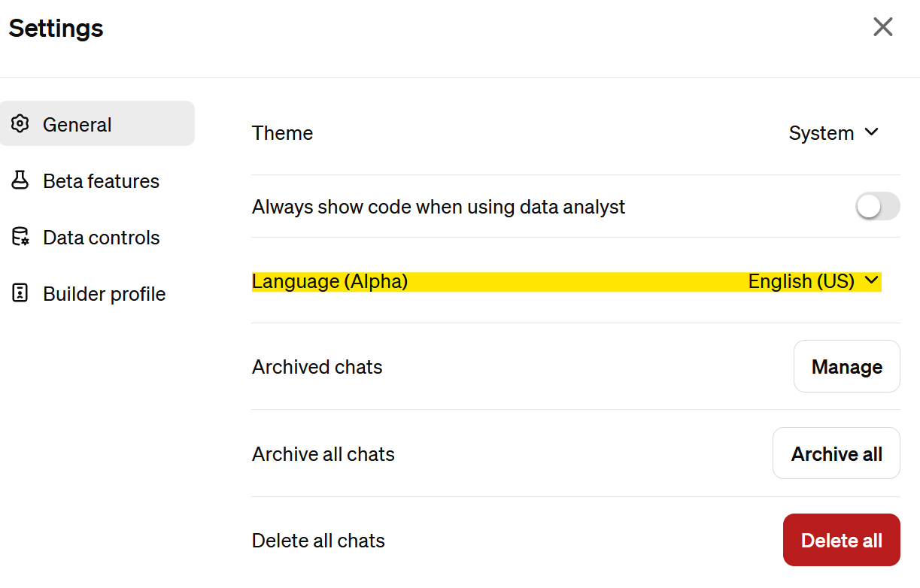The height and width of the screenshot is (588, 920).
Task: Click the Archive all button
Action: pos(836,453)
